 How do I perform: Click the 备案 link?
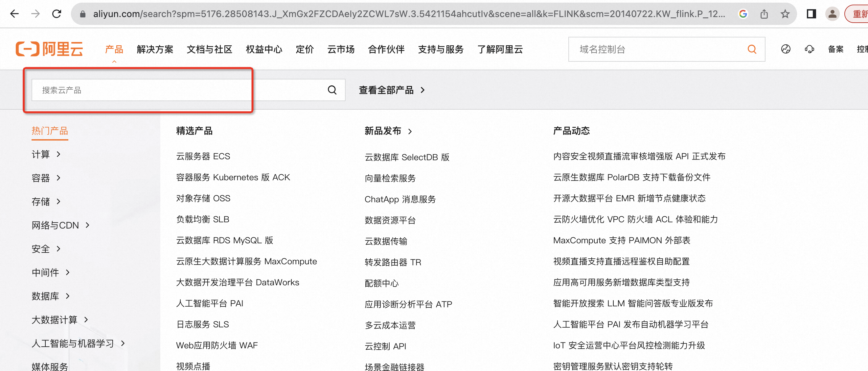(835, 49)
